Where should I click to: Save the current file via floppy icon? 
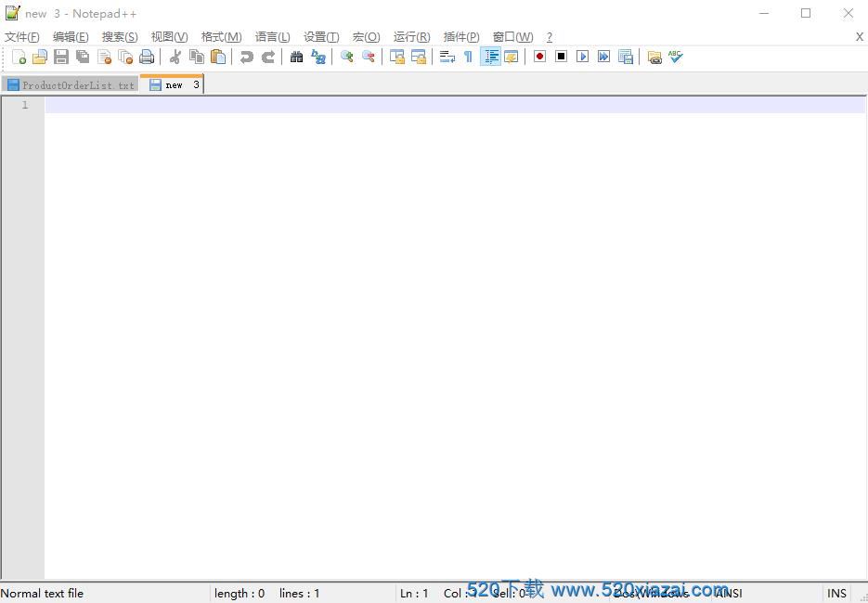[x=61, y=57]
